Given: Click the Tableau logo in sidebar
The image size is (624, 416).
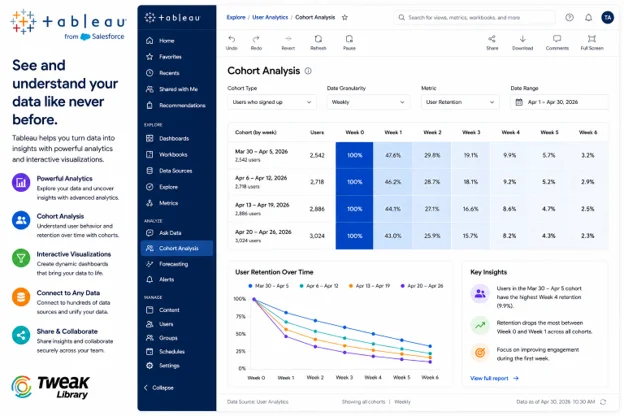Looking at the screenshot, I should [172, 18].
